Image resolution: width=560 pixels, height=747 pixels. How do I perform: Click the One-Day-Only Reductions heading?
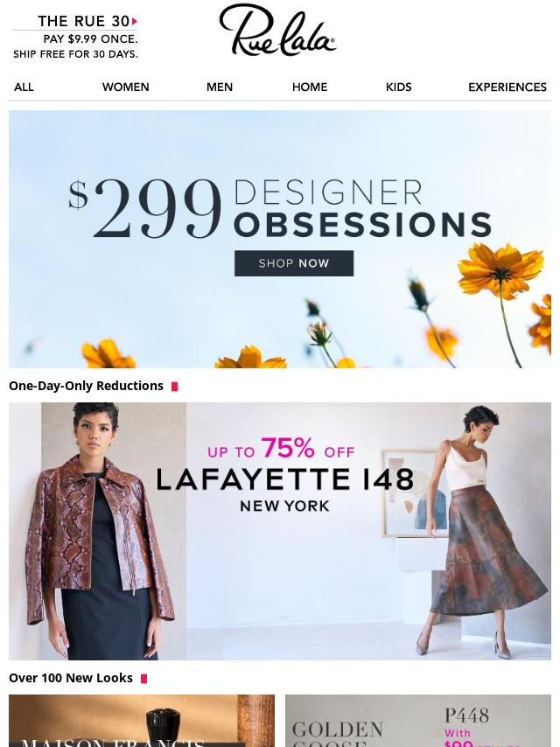coord(87,386)
